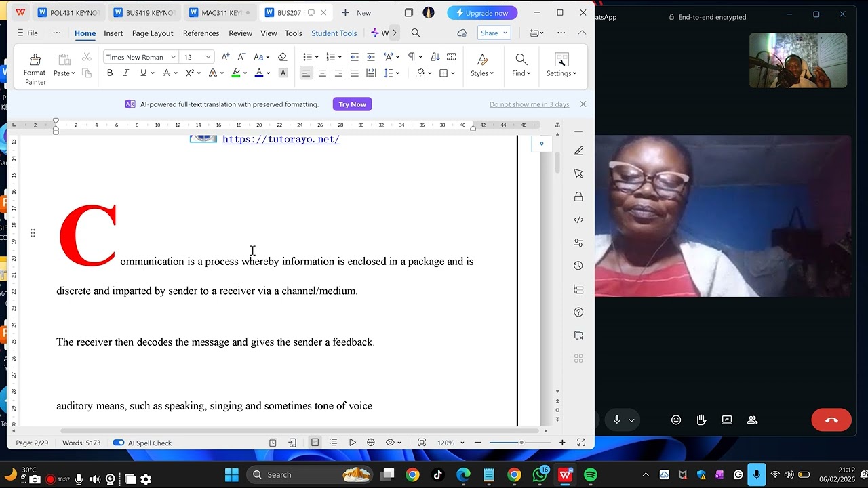This screenshot has width=868, height=488.
Task: Click the full screen icon in status bar
Action: [x=581, y=443]
